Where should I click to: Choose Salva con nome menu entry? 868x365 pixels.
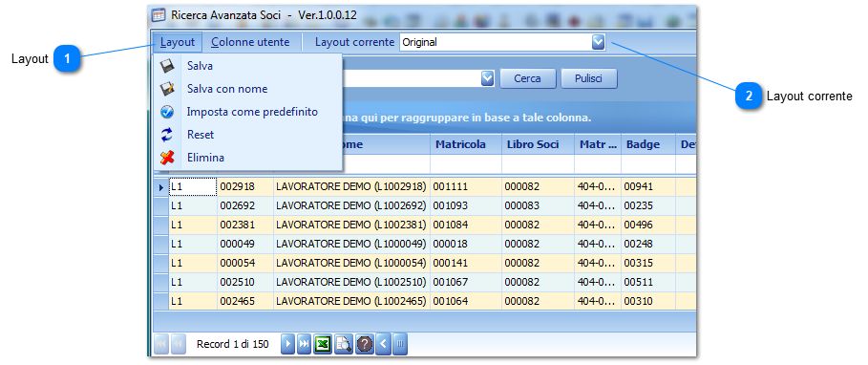pyautogui.click(x=247, y=89)
